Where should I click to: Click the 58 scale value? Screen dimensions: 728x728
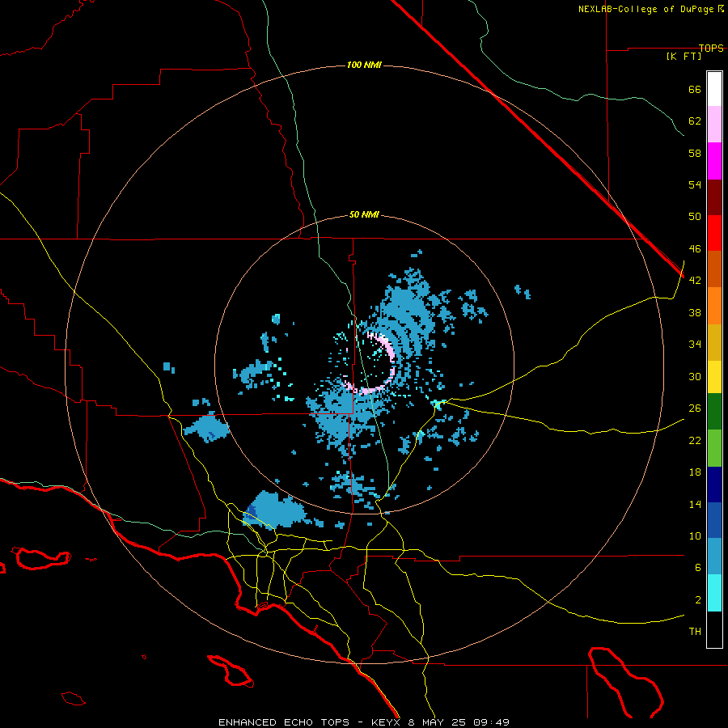[695, 153]
